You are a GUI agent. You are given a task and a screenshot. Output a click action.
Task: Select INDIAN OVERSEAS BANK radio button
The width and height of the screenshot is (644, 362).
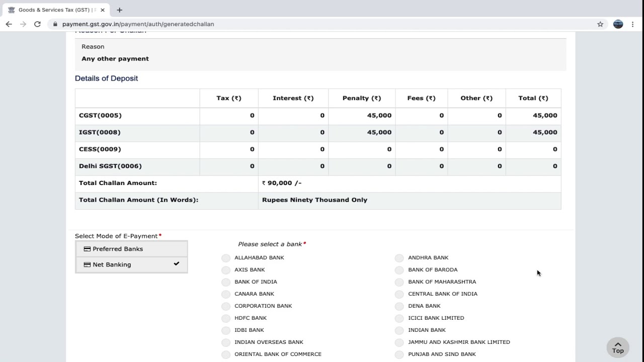coord(226,342)
